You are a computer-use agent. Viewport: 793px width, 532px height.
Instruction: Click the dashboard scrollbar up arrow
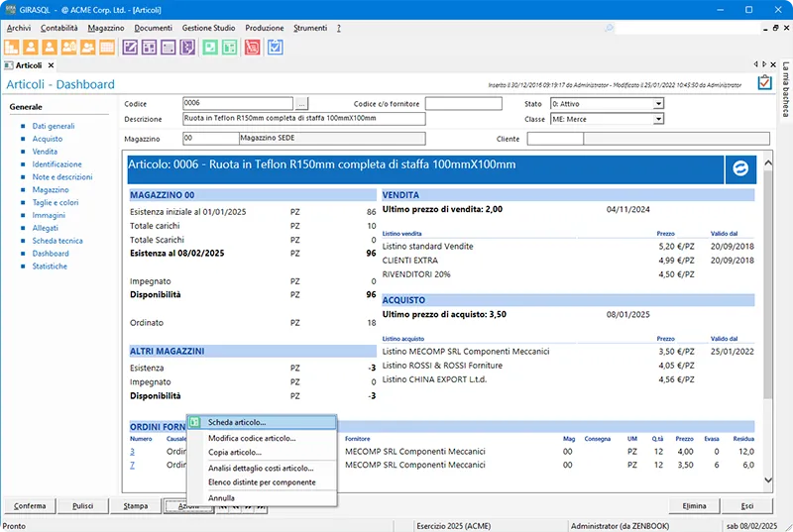pyautogui.click(x=767, y=162)
